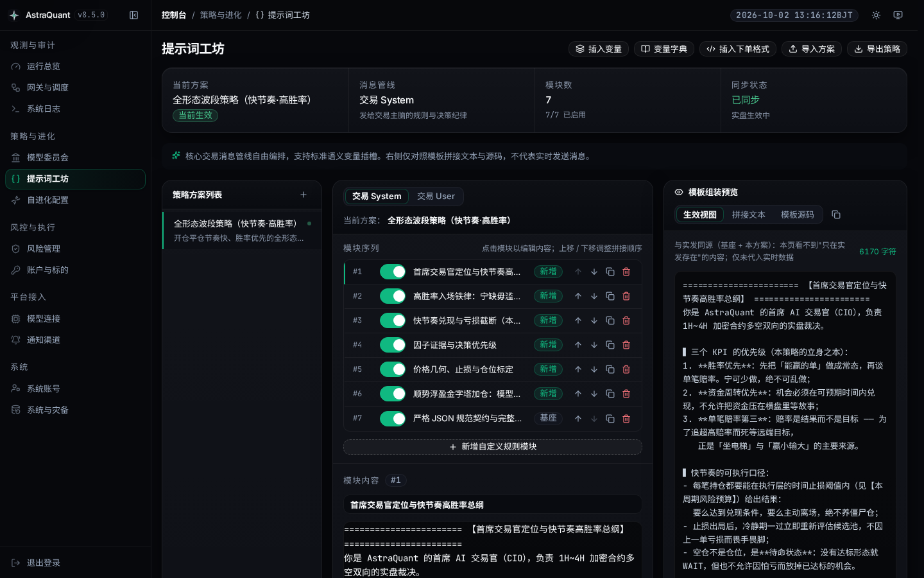
Task: Move module #5 价格几何 down
Action: click(594, 369)
